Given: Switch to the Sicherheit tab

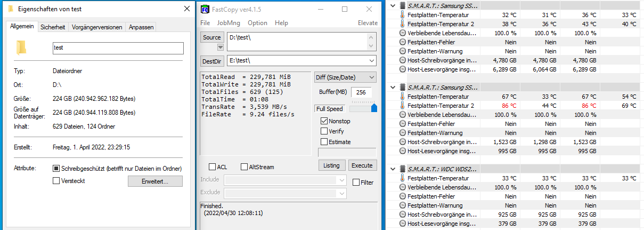Looking at the screenshot, I should pyautogui.click(x=53, y=27).
